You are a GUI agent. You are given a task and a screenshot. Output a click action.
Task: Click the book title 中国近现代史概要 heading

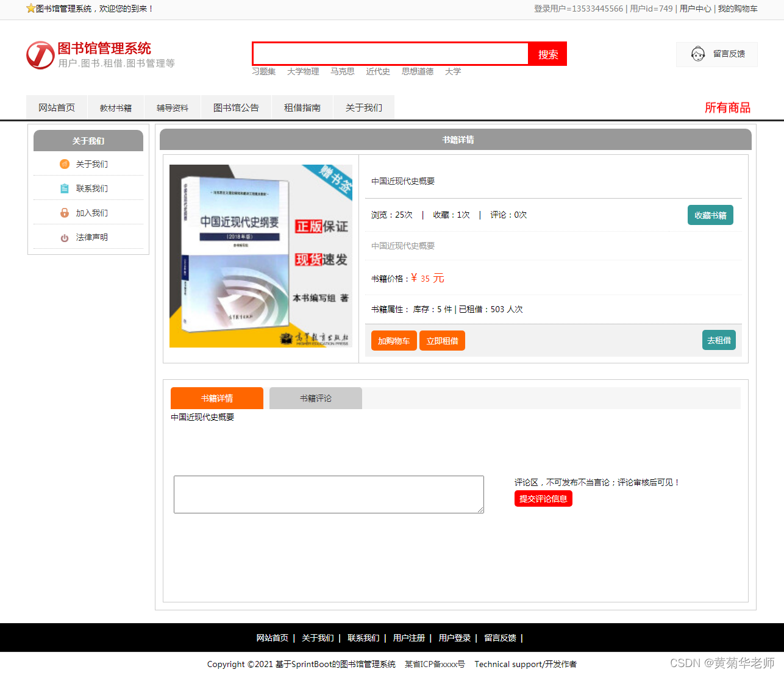[x=403, y=181]
